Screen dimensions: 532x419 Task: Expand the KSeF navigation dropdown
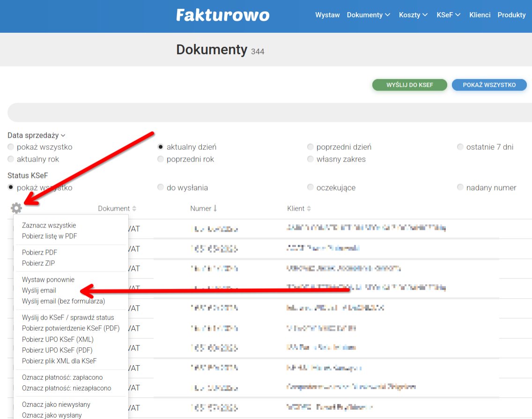[x=449, y=15]
